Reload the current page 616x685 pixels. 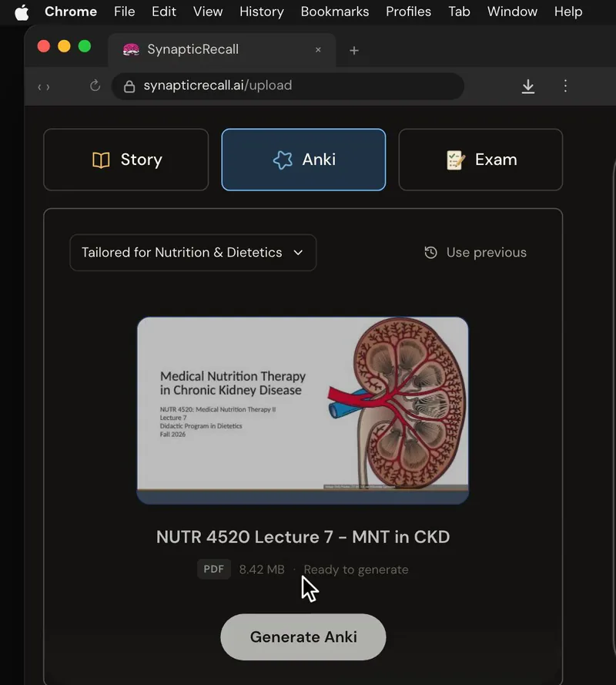click(x=95, y=86)
